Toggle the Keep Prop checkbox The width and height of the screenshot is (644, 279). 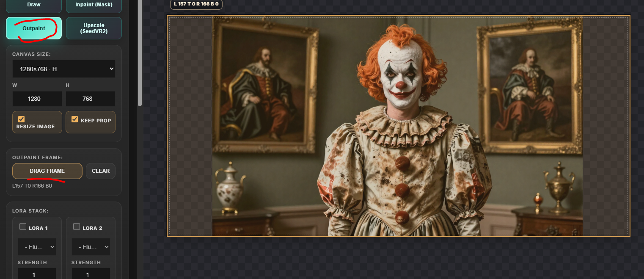(x=75, y=119)
